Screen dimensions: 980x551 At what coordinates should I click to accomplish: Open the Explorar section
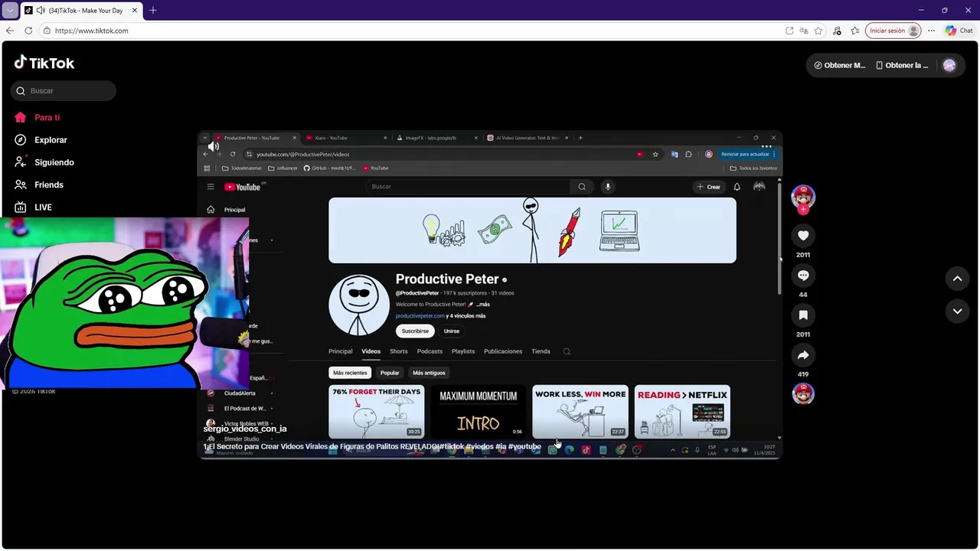click(x=41, y=140)
